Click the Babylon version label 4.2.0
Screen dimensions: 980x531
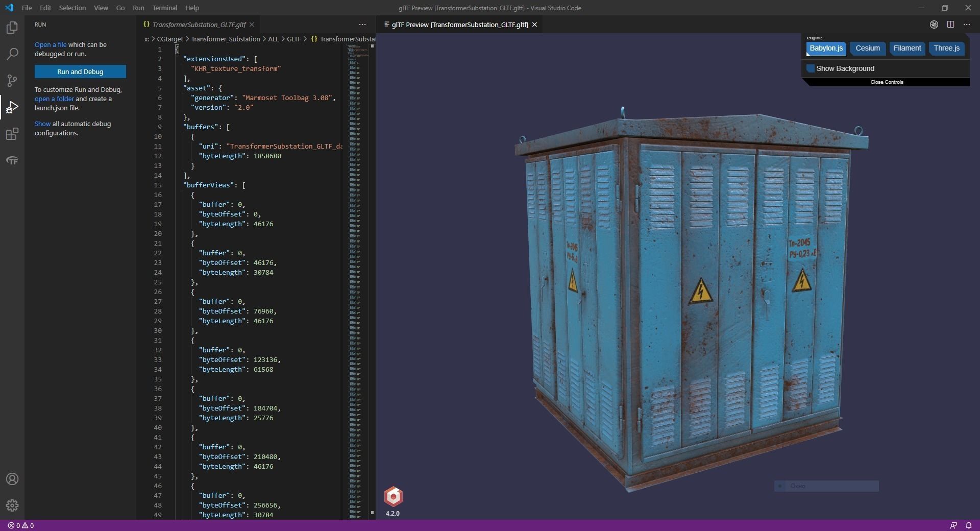coord(393,513)
